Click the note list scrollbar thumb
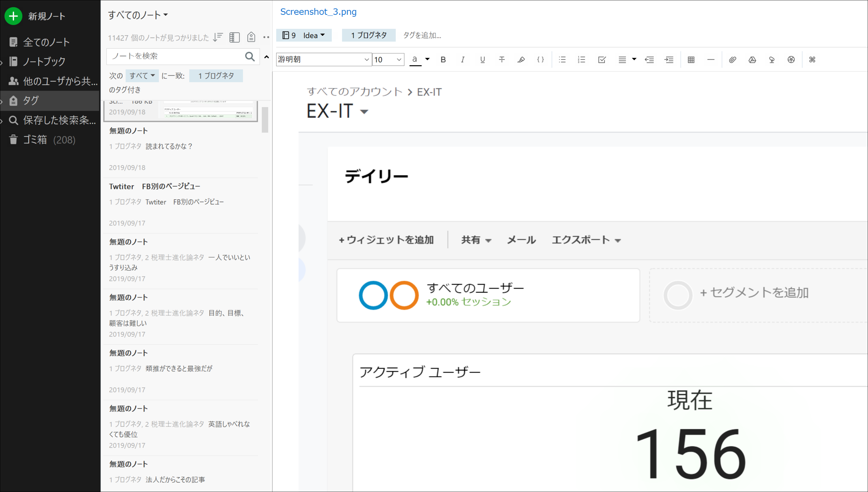 (265, 120)
